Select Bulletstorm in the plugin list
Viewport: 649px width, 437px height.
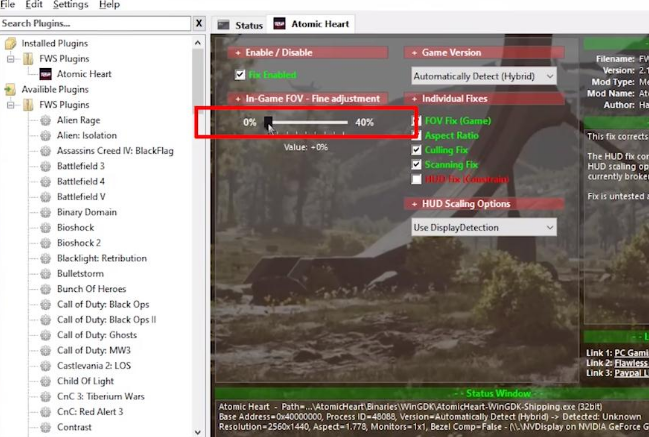tap(80, 274)
